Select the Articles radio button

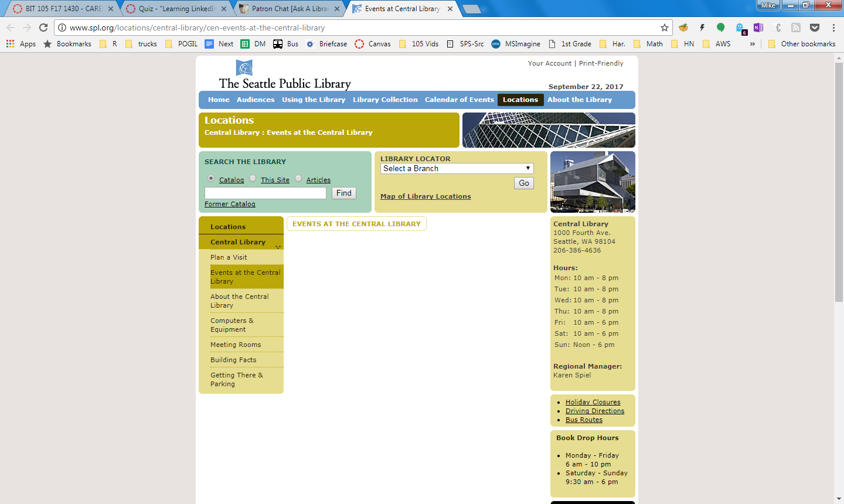coord(298,178)
